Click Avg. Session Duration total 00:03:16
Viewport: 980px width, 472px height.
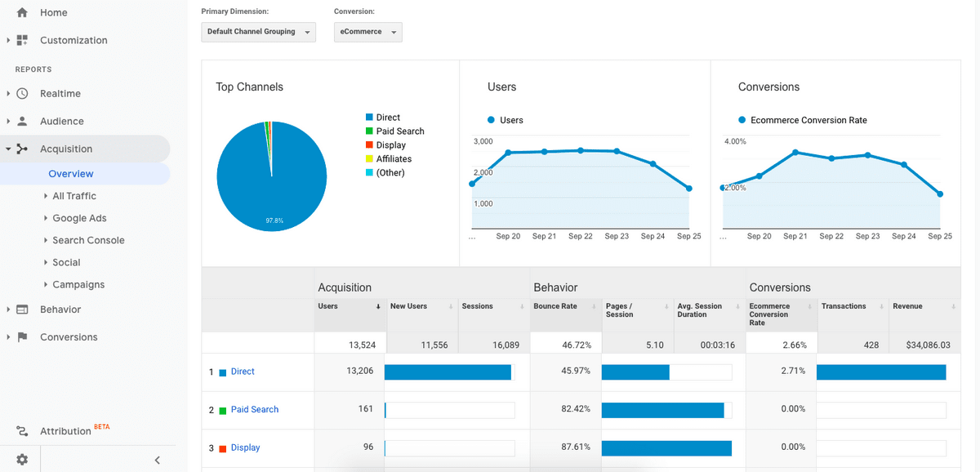718,345
